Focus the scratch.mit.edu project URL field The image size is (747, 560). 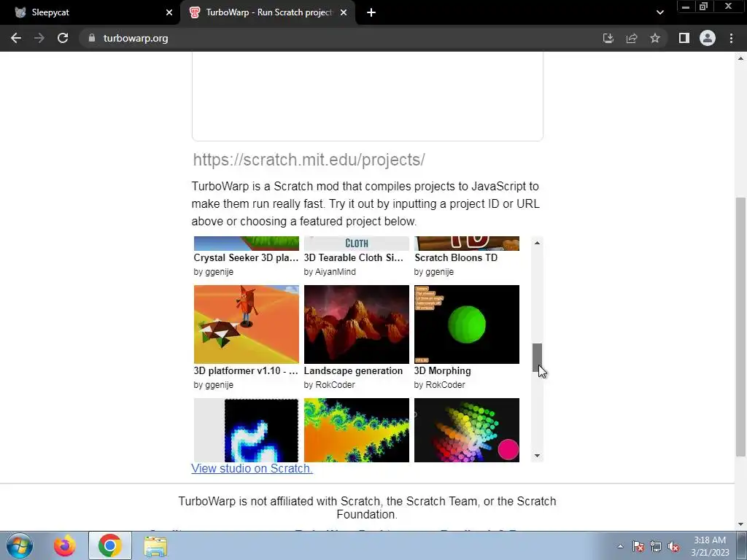[367, 160]
